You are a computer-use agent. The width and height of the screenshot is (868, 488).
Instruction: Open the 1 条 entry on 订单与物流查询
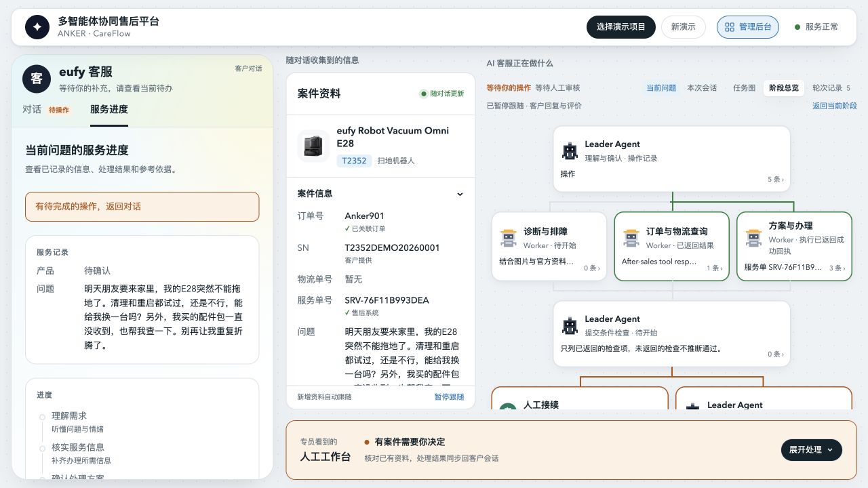click(x=714, y=268)
